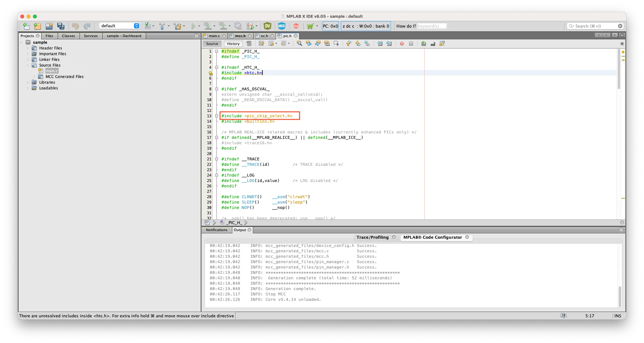
Task: Clean and build the main project
Action: pyautogui.click(x=177, y=26)
